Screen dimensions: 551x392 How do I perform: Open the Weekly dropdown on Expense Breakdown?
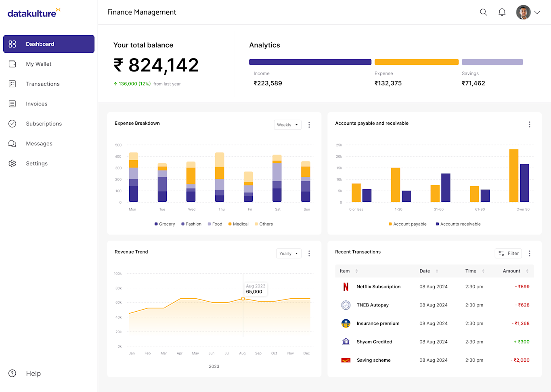287,125
